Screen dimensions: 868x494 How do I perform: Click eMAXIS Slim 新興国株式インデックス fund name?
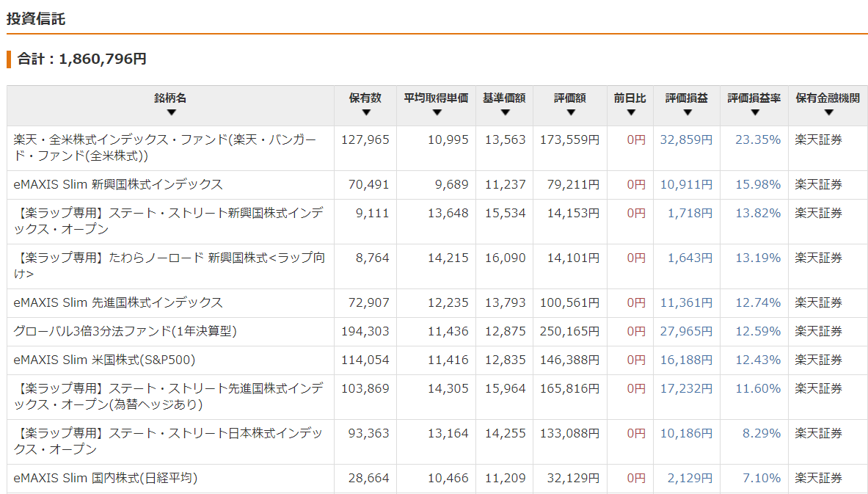(x=118, y=184)
